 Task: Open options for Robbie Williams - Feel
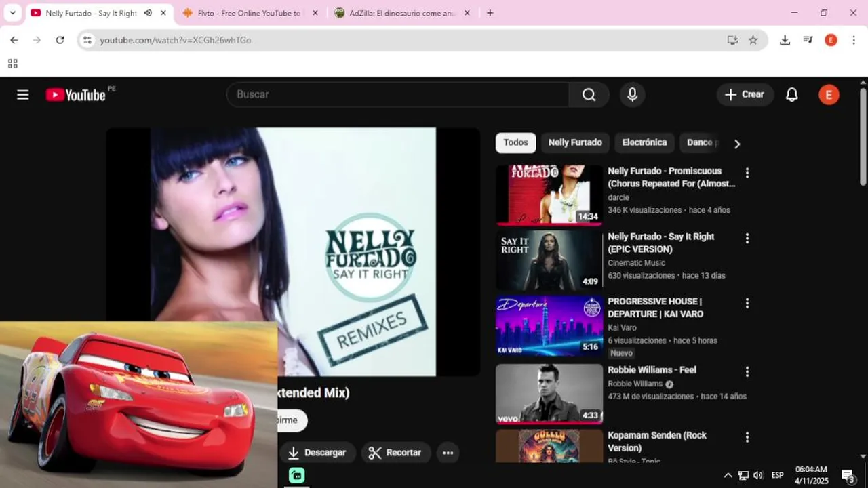(747, 372)
